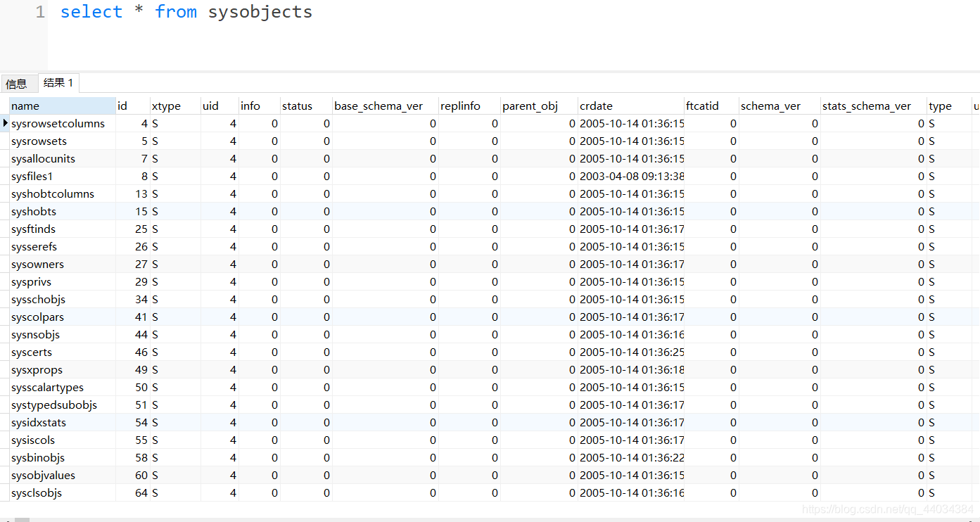
Task: Select the sysidxstats name cell
Action: [x=63, y=422]
